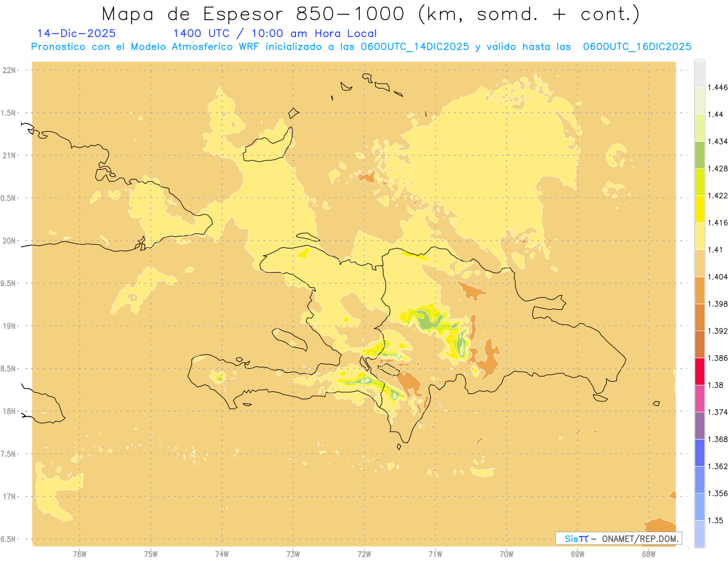Click the legend value '1.398'
Viewport: 728px width, 562px height.
pos(717,304)
